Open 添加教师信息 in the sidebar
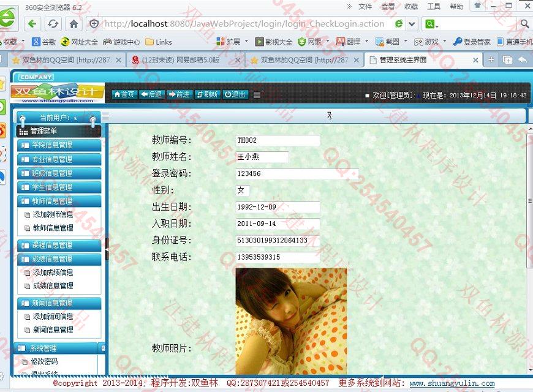The image size is (533, 392). tap(53, 214)
